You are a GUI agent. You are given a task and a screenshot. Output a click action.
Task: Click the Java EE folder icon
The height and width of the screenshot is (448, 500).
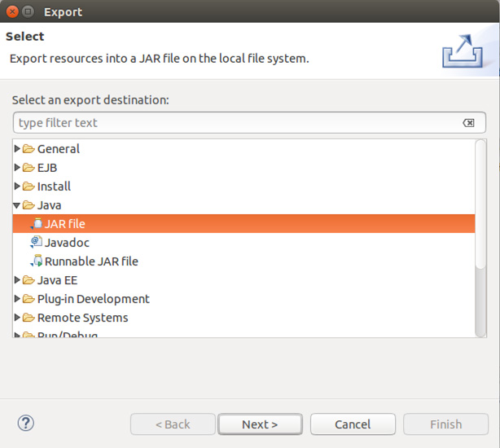click(29, 280)
